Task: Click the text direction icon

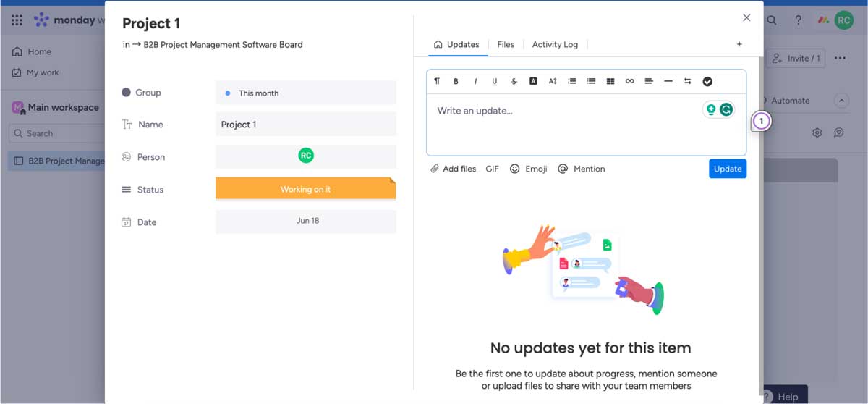Action: click(x=688, y=81)
